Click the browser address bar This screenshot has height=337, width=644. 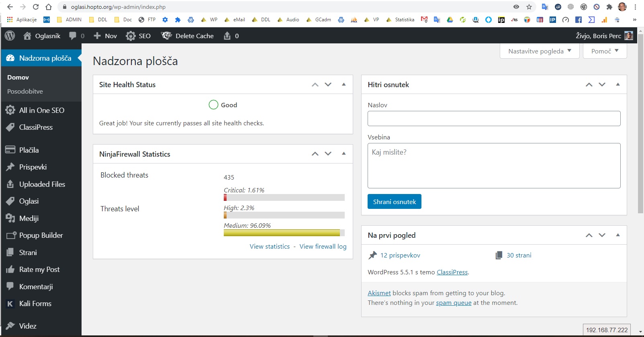(285, 7)
